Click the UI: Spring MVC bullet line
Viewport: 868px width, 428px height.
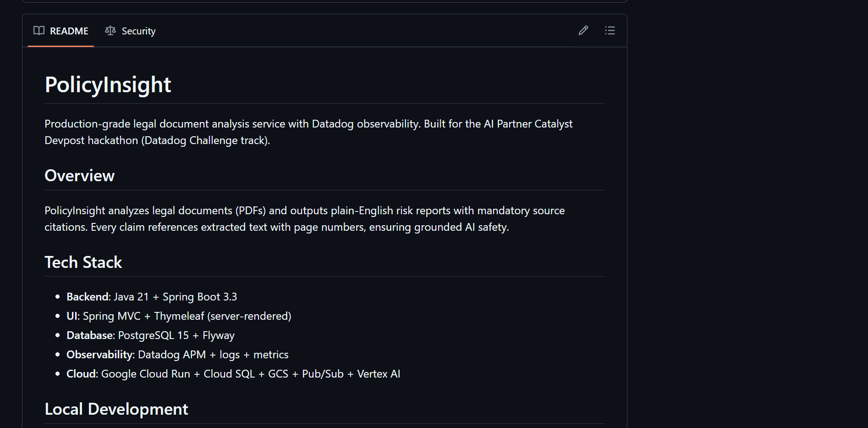click(179, 316)
